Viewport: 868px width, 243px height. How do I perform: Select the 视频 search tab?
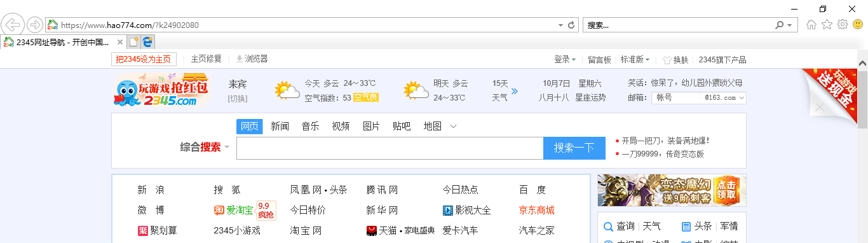[x=341, y=126]
